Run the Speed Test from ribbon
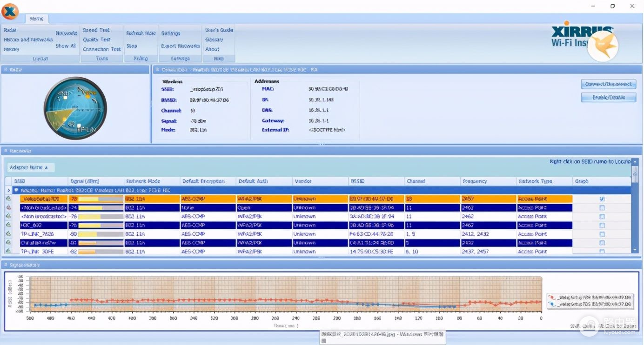This screenshot has width=644, height=345. pyautogui.click(x=96, y=30)
